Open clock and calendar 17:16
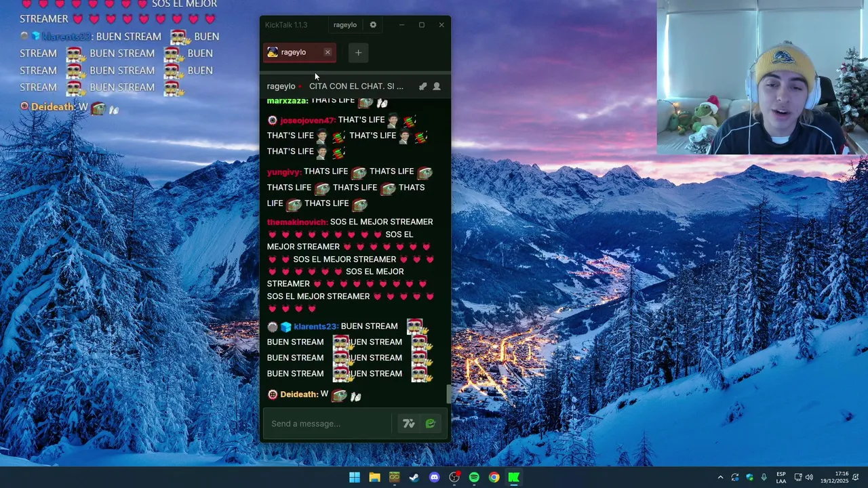 tap(833, 478)
